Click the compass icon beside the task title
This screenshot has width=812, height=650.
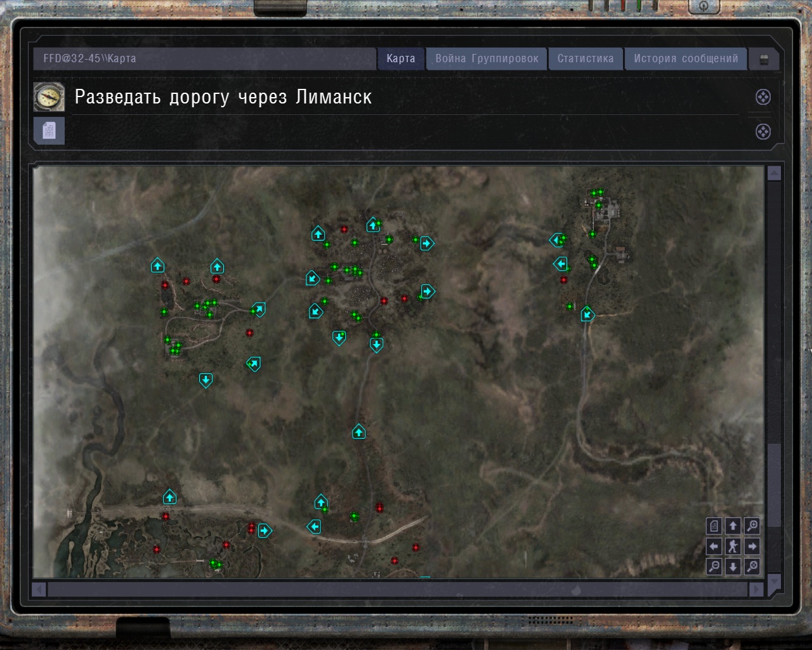(x=49, y=97)
